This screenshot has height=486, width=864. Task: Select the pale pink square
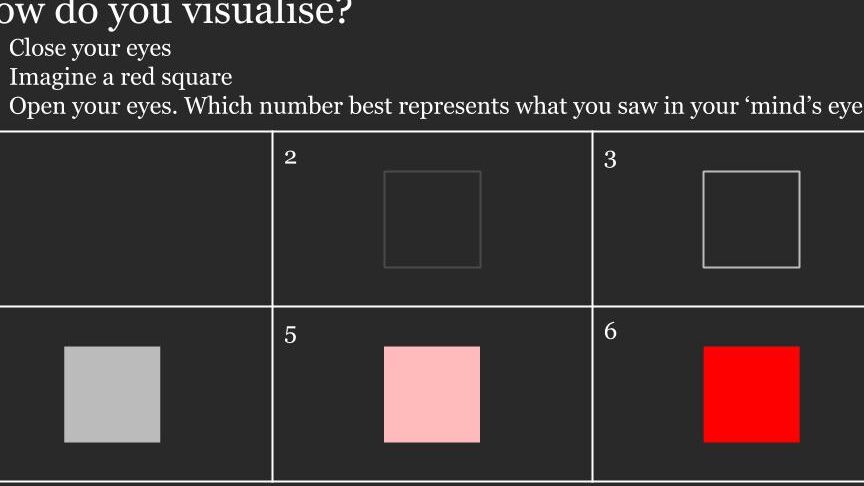tap(432, 395)
